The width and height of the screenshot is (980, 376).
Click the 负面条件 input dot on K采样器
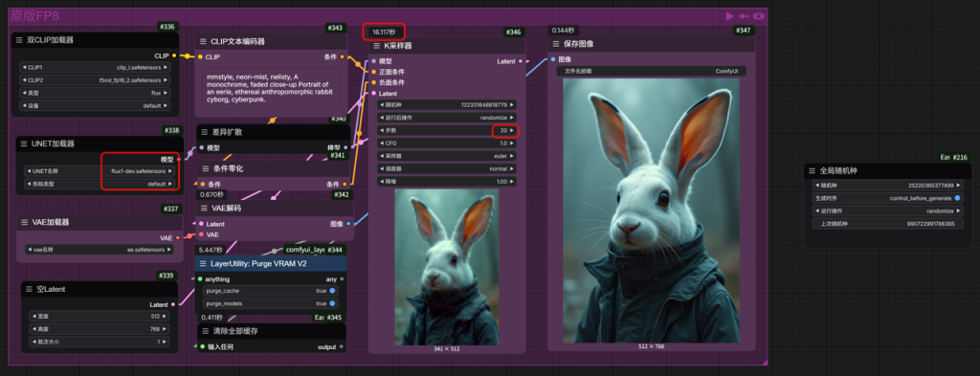tap(373, 82)
